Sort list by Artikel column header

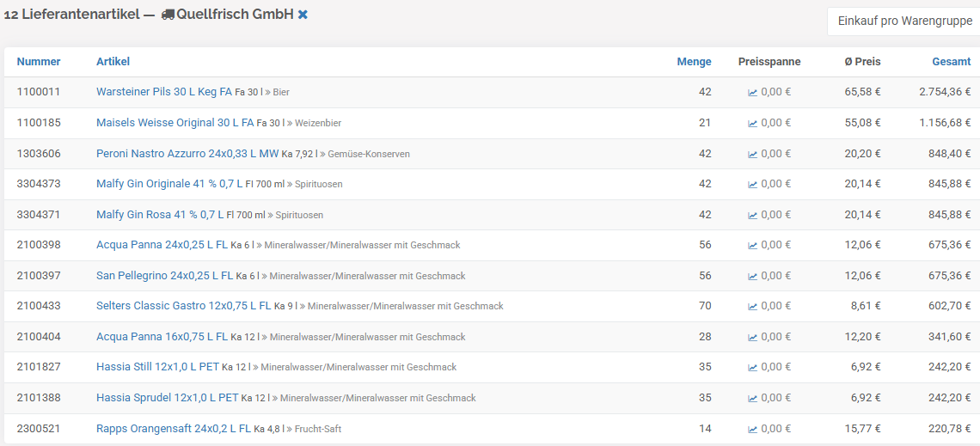[x=113, y=62]
